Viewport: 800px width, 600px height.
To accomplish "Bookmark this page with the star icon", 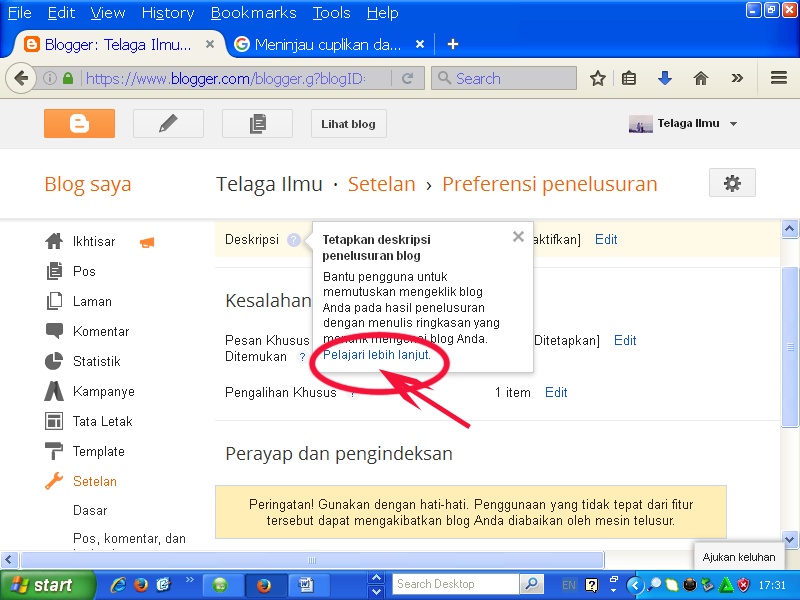I will [597, 78].
